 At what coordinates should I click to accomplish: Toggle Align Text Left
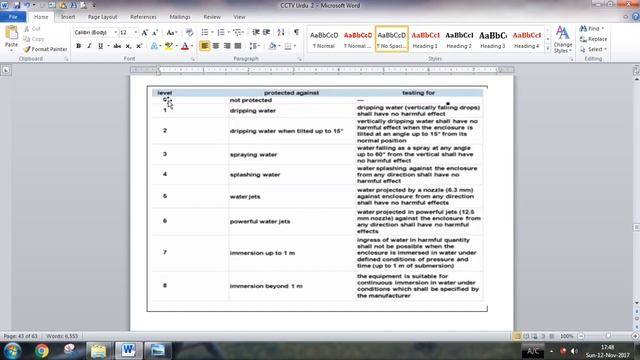[204, 46]
